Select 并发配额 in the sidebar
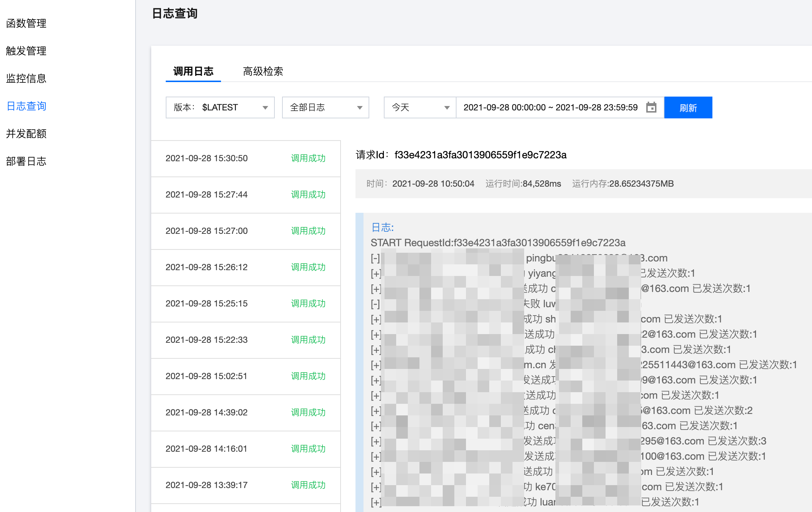812x512 pixels. point(26,134)
